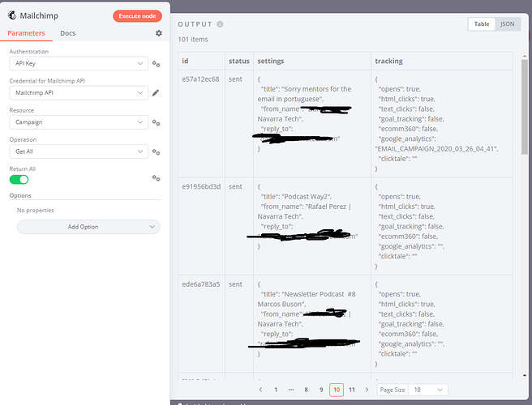Image resolution: width=532 pixels, height=405 pixels.
Task: Open Authentication API Key dropdown
Action: [79, 63]
